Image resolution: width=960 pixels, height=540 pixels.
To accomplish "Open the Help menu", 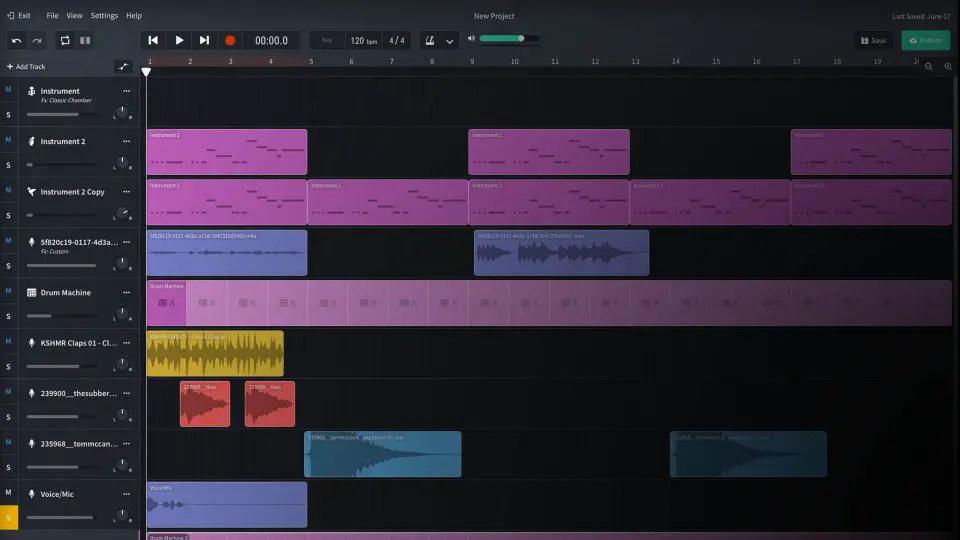I will click(x=134, y=15).
